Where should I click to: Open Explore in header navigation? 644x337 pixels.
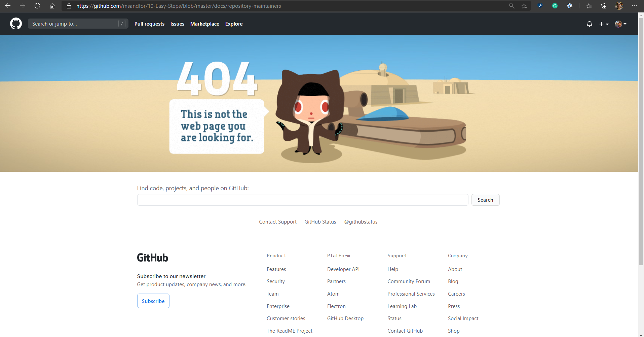pyautogui.click(x=234, y=24)
